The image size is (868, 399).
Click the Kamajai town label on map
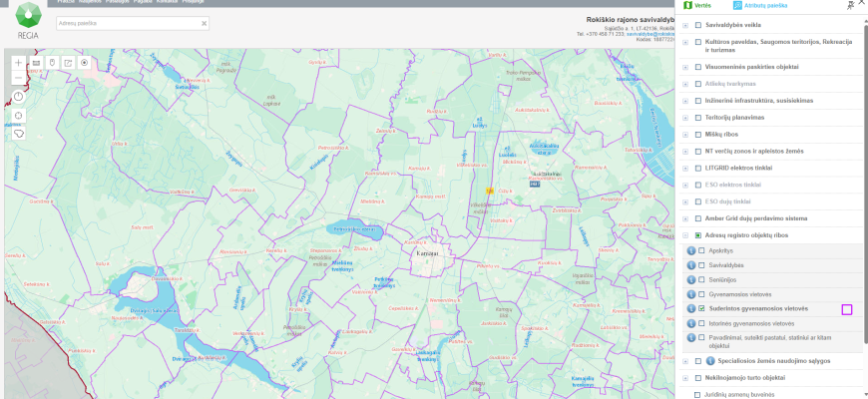point(427,253)
